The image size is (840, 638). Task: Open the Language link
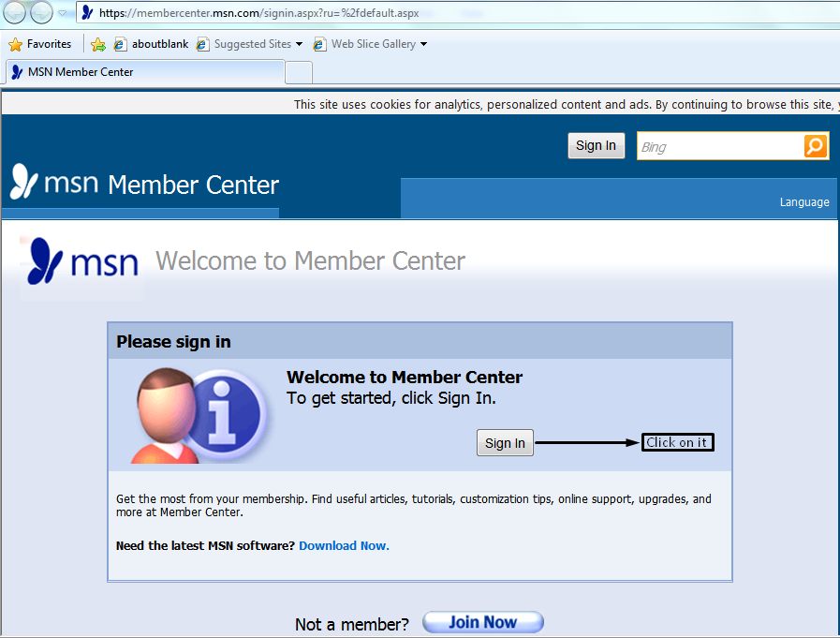(804, 202)
